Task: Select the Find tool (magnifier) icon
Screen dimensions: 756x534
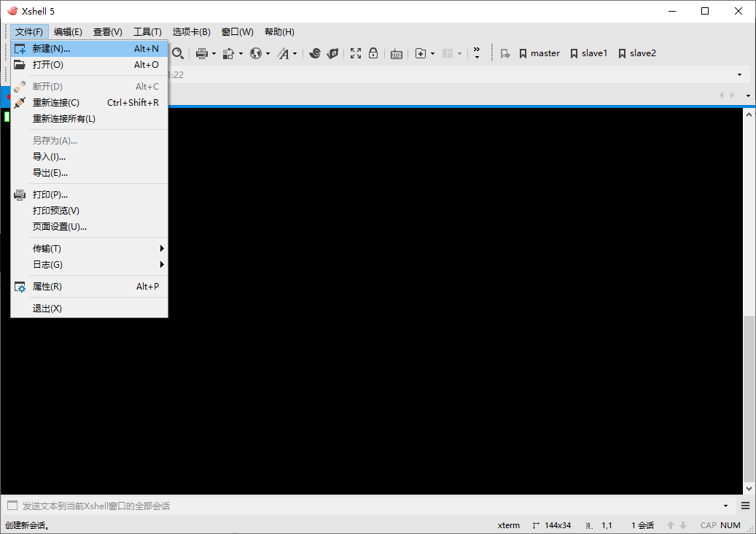Action: coord(179,53)
